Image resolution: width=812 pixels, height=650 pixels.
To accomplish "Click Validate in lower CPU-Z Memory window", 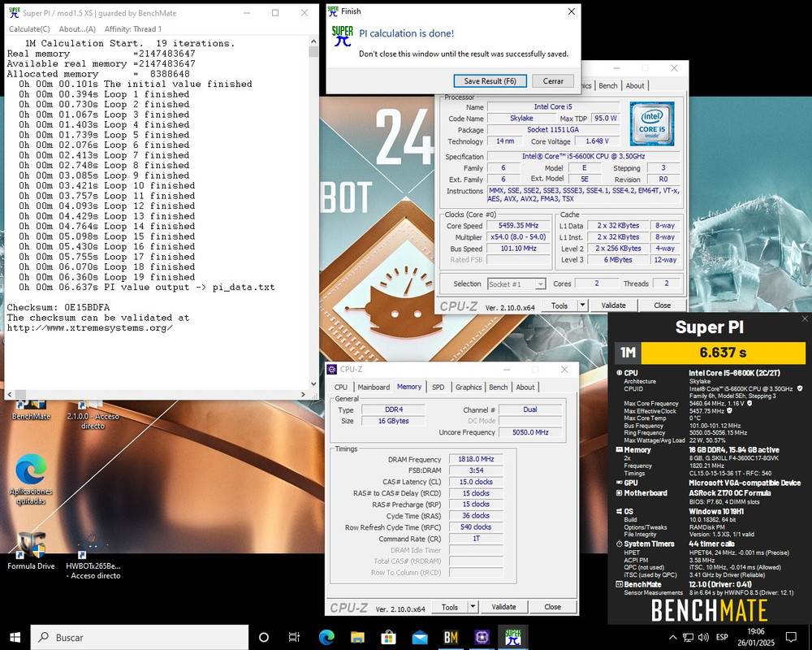I will click(503, 607).
